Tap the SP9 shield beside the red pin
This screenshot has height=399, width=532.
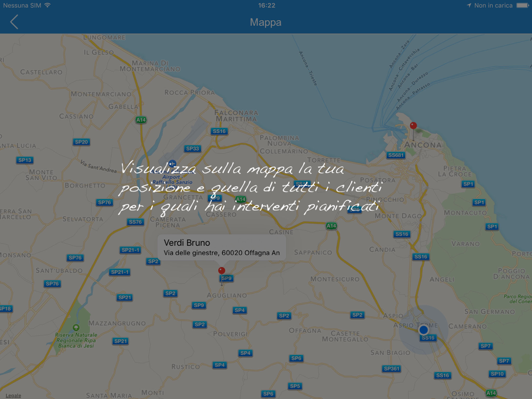(x=226, y=278)
